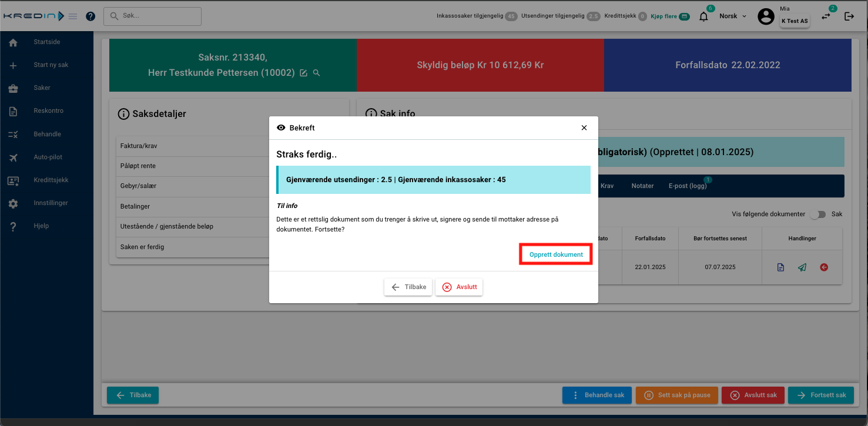868x426 pixels.
Task: Open Hjelp in sidebar
Action: pos(41,226)
